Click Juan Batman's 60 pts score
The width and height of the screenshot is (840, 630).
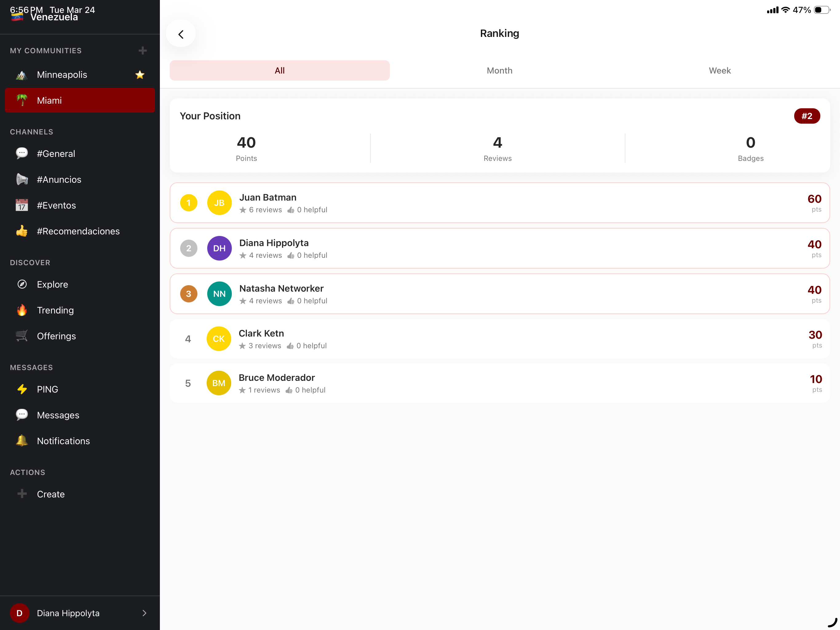814,203
